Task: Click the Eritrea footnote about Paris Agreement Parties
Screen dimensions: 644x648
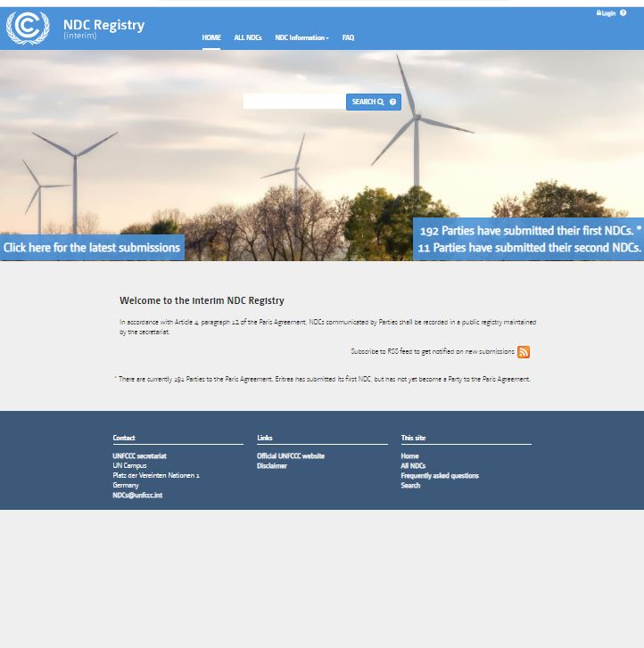Action: [323, 379]
